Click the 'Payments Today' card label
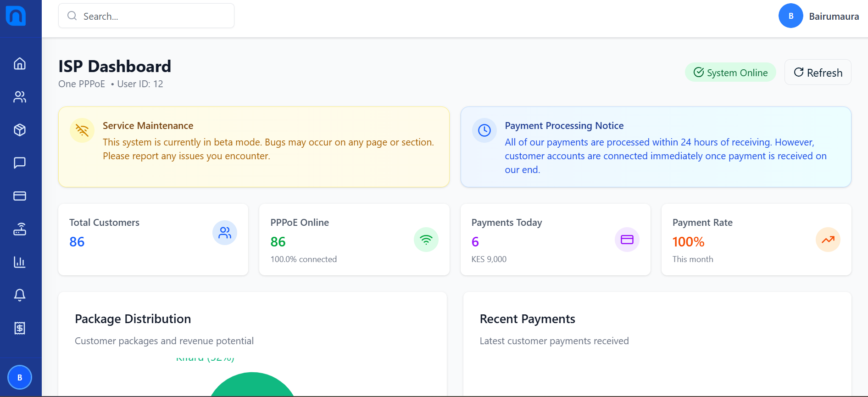868x397 pixels. (x=506, y=223)
